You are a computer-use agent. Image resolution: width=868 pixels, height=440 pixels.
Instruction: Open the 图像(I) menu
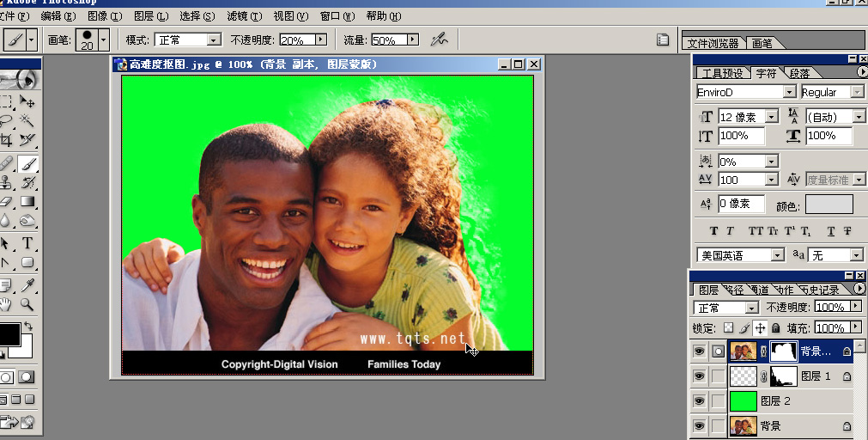105,16
